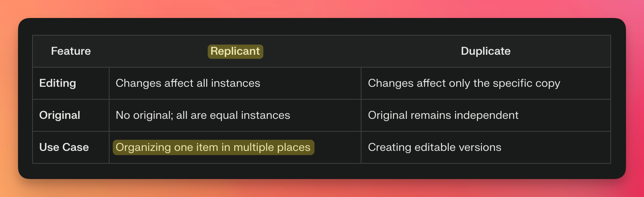Viewport: 644px width, 197px height.
Task: Select the Editing row label
Action: click(58, 83)
